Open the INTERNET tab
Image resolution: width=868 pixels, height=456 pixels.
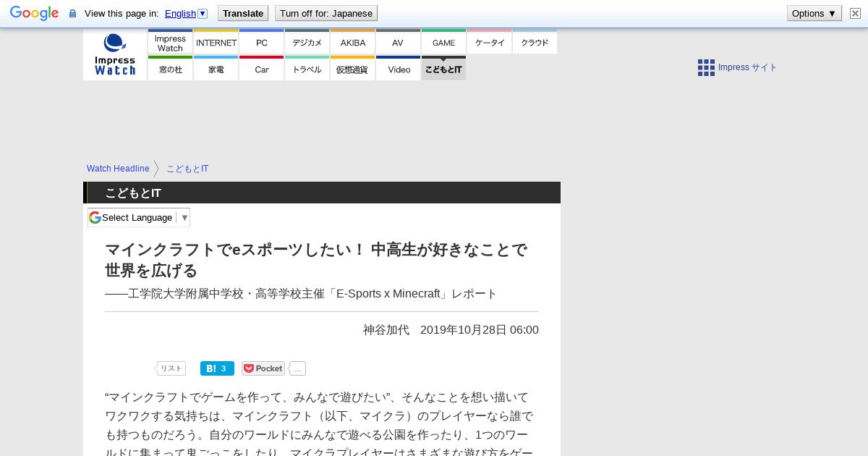[x=216, y=42]
